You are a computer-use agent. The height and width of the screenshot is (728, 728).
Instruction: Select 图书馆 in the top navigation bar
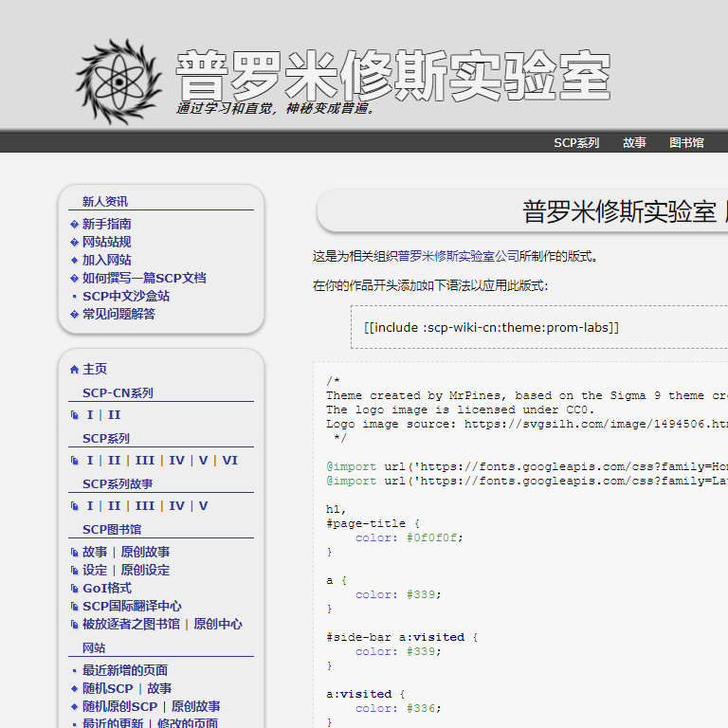pos(686,143)
